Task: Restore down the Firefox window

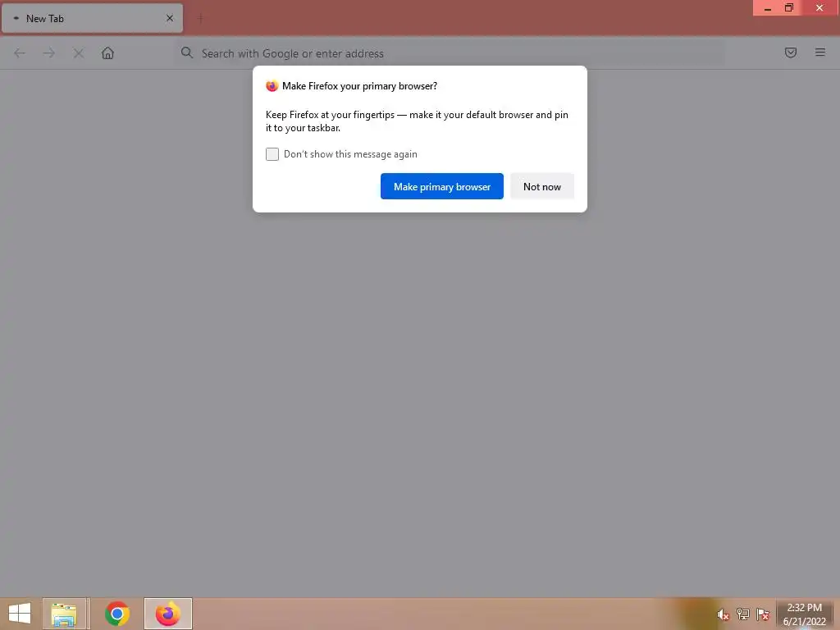Action: pyautogui.click(x=789, y=8)
